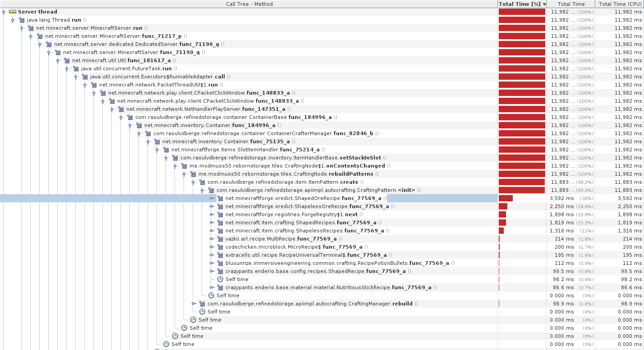The width and height of the screenshot is (644, 350).
Task: Sort by Total Time [%] column header
Action: click(x=522, y=4)
